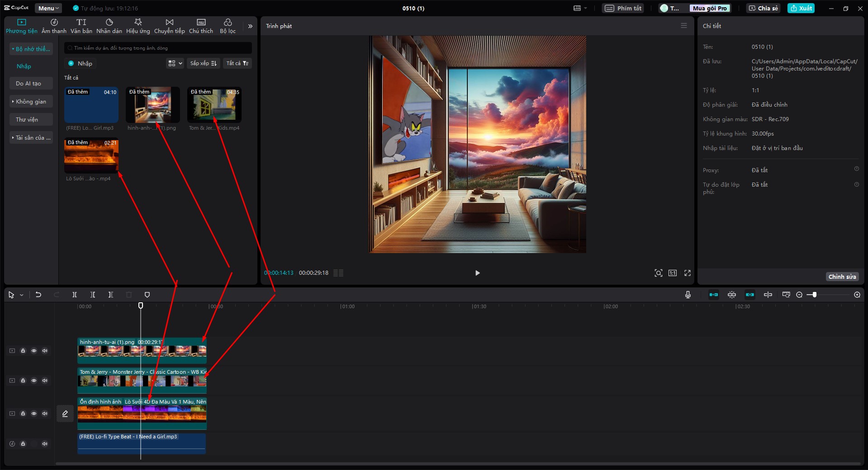868x470 pixels.
Task: Switch to the Nhãn dán stickers tab
Action: click(x=109, y=26)
